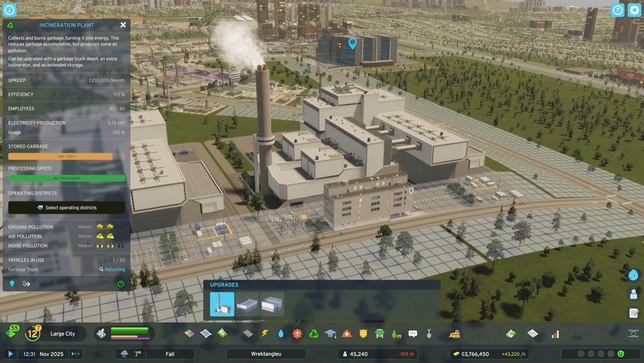Open the settings gear menu
This screenshot has height=363, width=644.
pyautogui.click(x=634, y=10)
